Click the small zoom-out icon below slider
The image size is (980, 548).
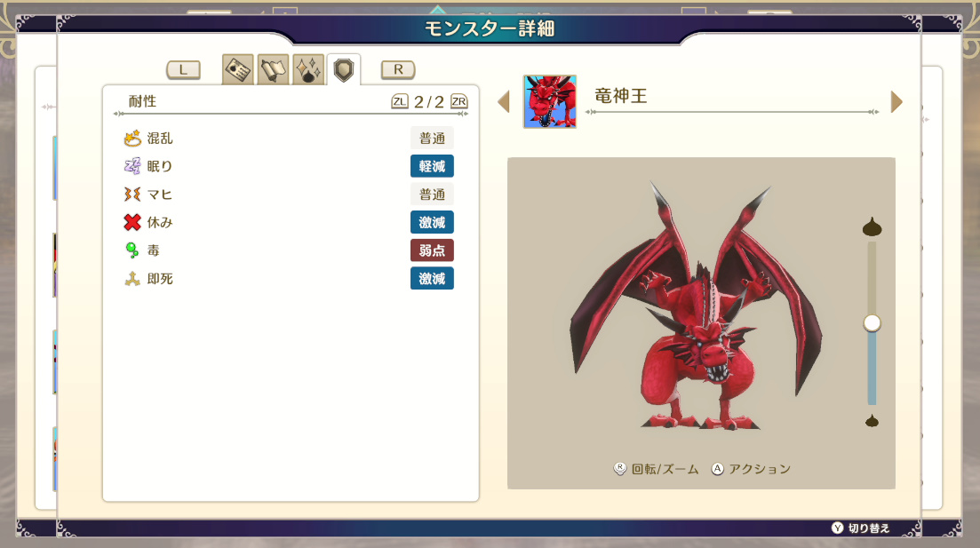[x=872, y=421]
